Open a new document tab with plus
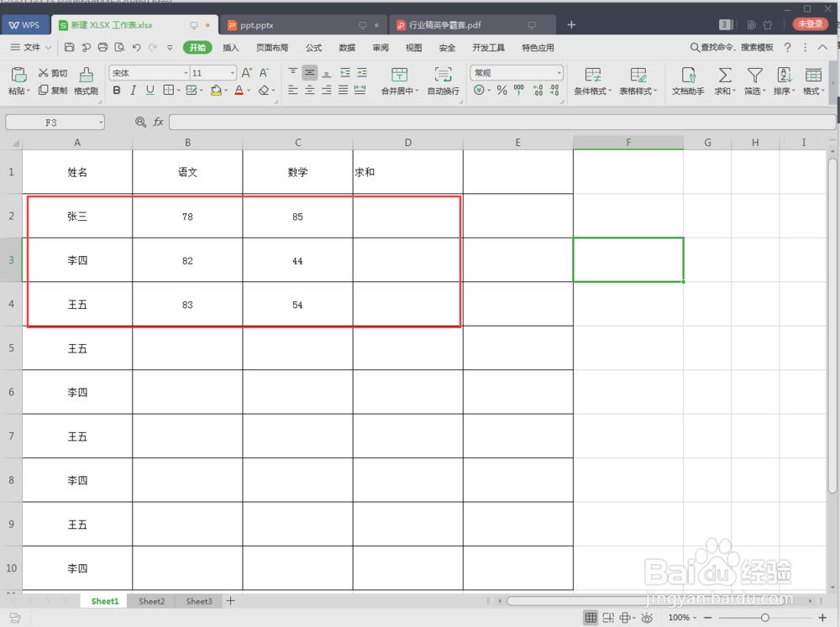The image size is (840, 627). 571,24
